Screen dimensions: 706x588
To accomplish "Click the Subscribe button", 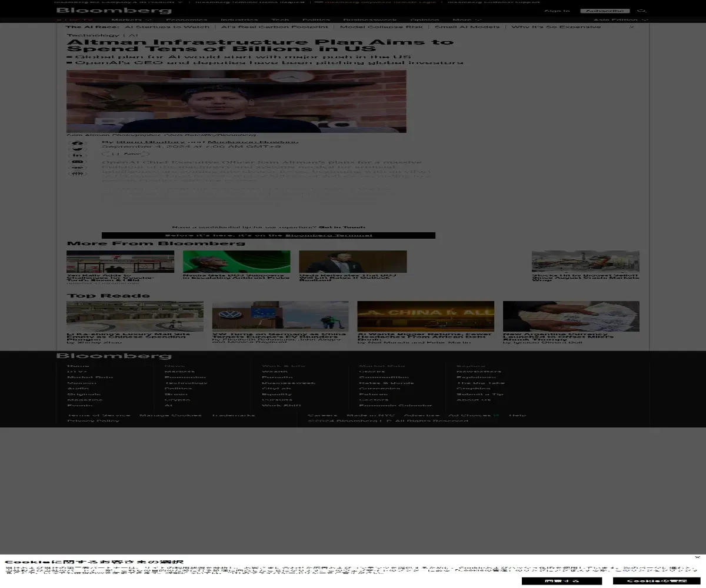I will pyautogui.click(x=605, y=11).
